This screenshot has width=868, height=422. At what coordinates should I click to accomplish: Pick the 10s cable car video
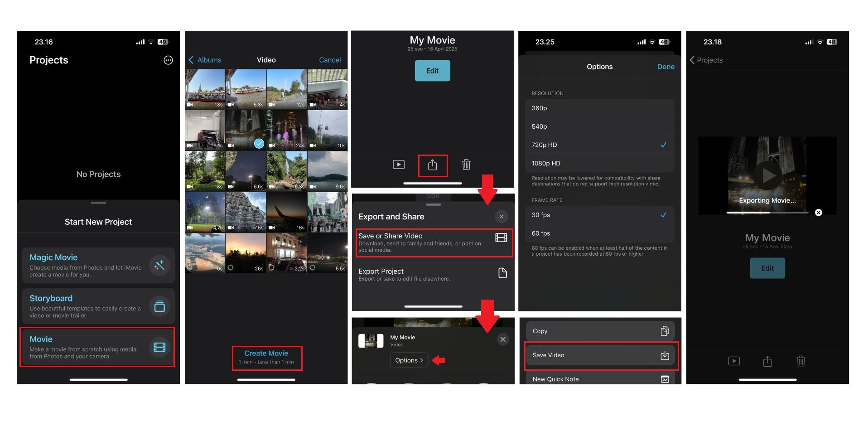[328, 130]
